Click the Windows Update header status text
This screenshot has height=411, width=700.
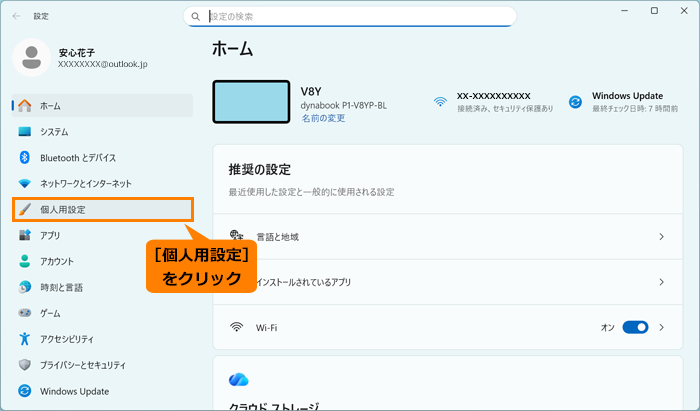[x=627, y=96]
